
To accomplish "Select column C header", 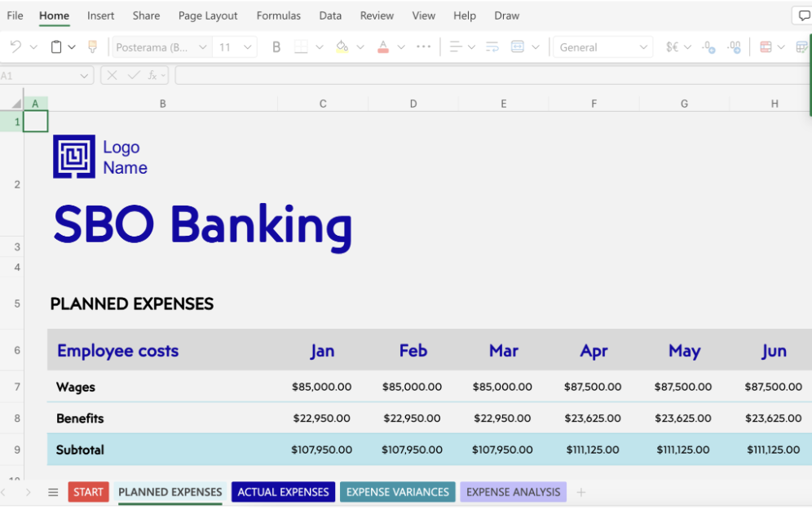I will click(323, 104).
